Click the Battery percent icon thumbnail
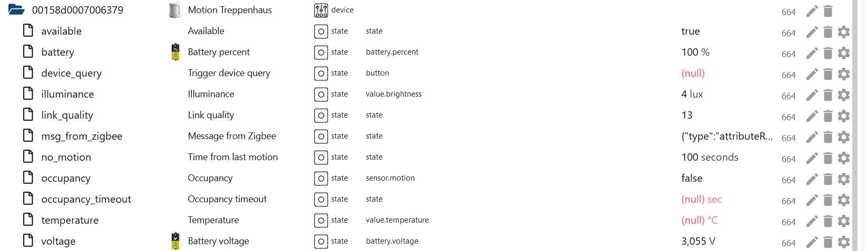868x251 pixels. [175, 52]
